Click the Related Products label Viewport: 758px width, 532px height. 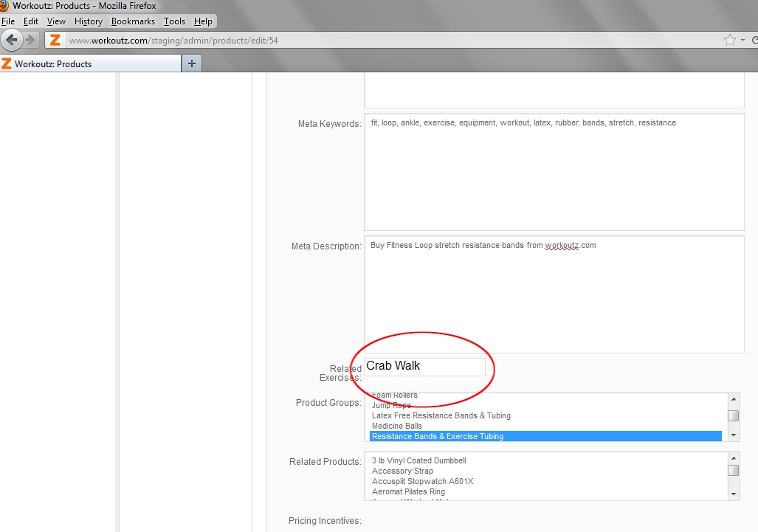pos(325,462)
